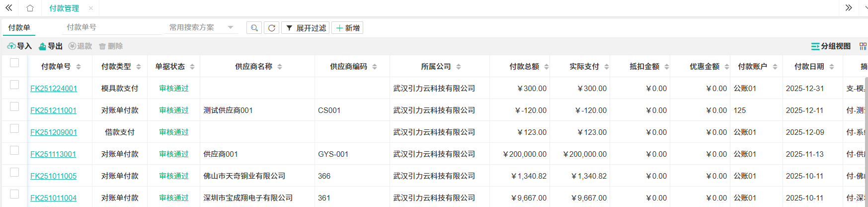Sort by 付款总额 column arrows
The width and height of the screenshot is (868, 207).
pos(547,67)
